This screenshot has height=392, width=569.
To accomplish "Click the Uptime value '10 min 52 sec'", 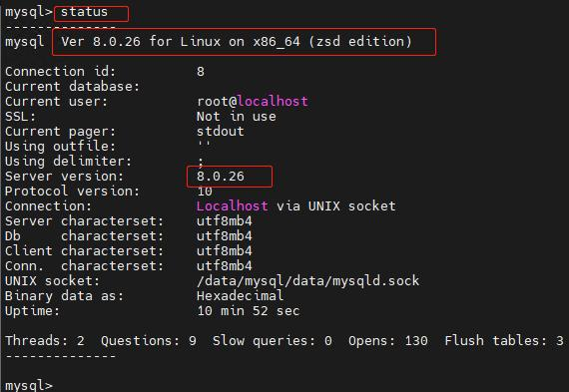I will (249, 311).
